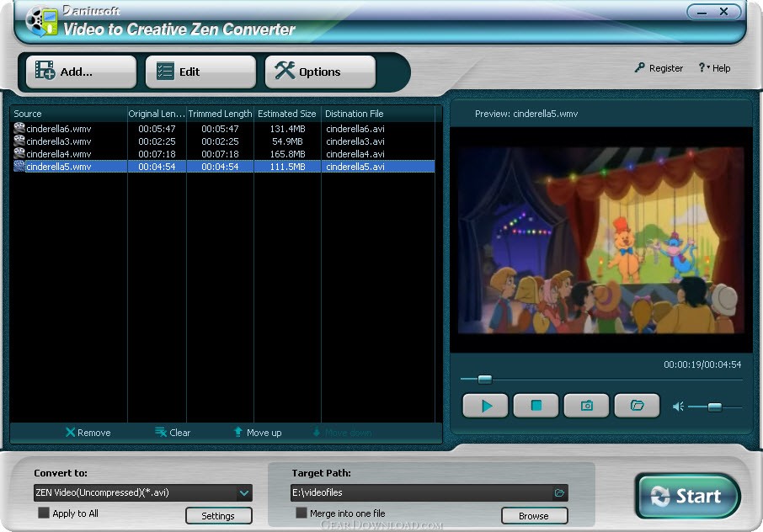Click the 131.4MB estimated size cell
This screenshot has height=532, width=763.
[287, 129]
